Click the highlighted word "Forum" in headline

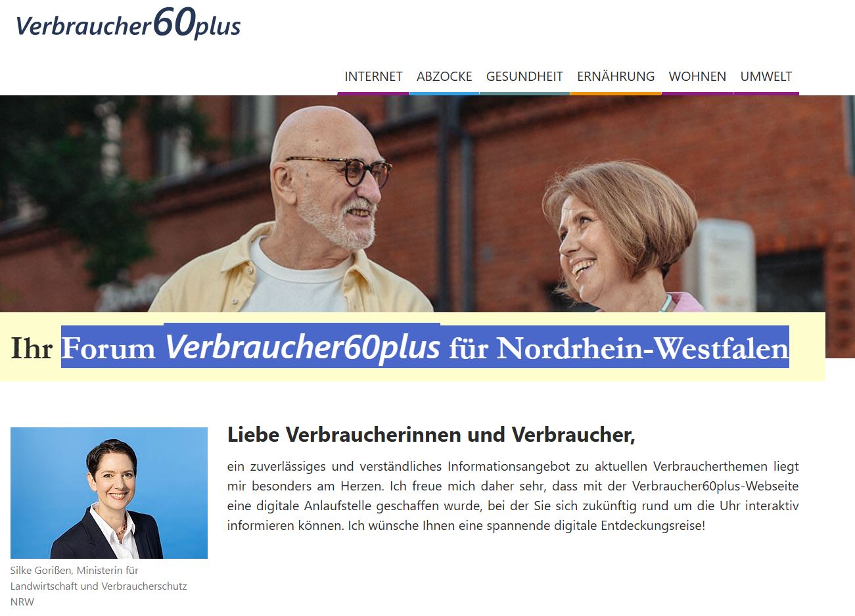[108, 348]
